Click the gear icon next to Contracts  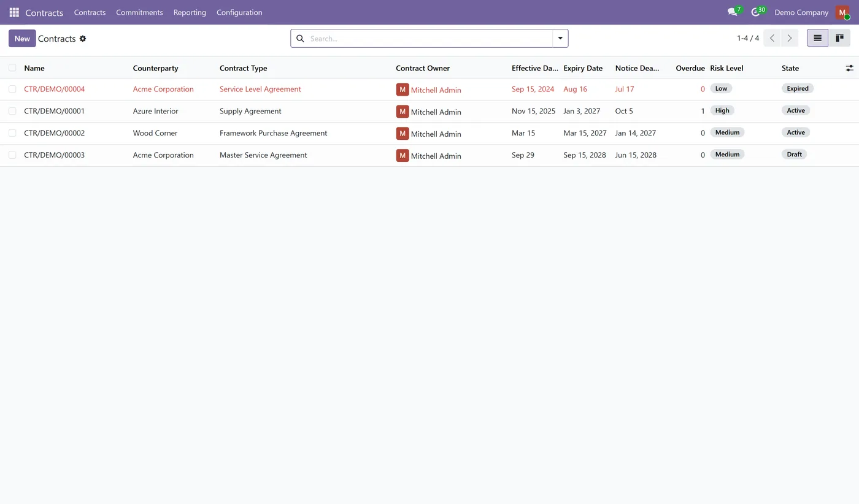point(83,39)
